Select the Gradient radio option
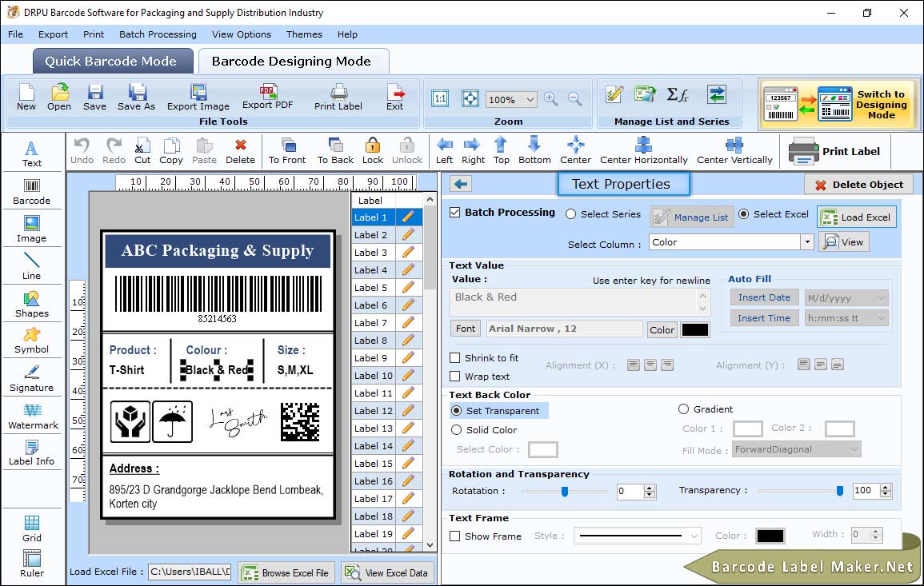The height and width of the screenshot is (586, 924). [683, 409]
